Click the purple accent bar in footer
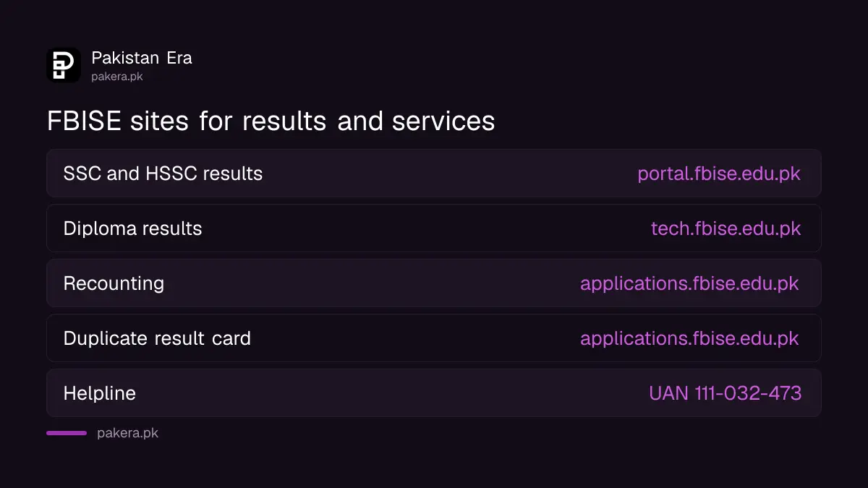This screenshot has height=488, width=868. [67, 433]
